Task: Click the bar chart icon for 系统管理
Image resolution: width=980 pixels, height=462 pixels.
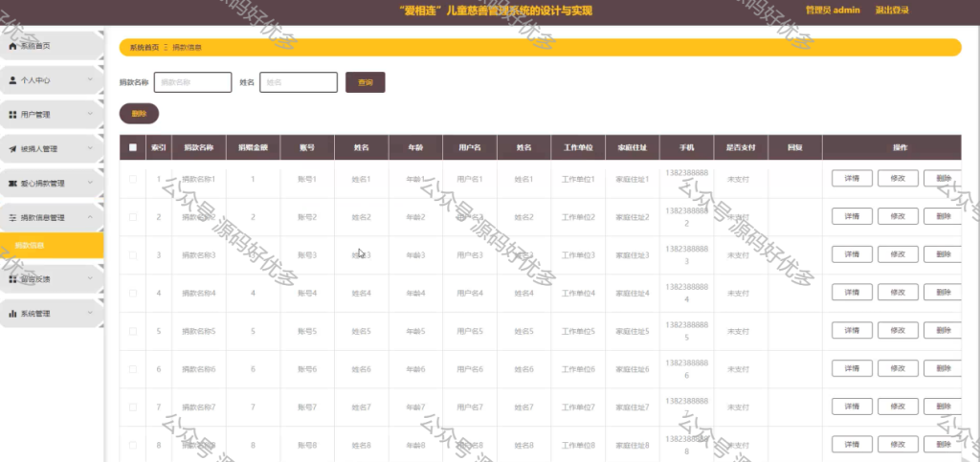Action: tap(12, 314)
